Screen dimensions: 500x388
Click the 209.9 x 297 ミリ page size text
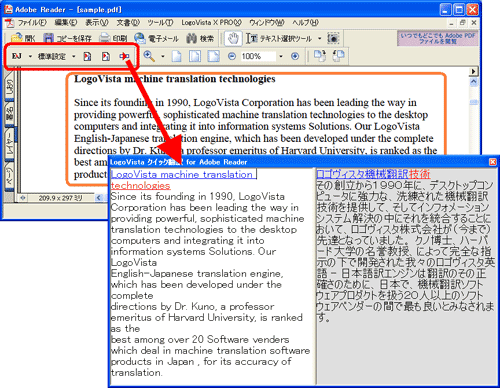tap(61, 198)
